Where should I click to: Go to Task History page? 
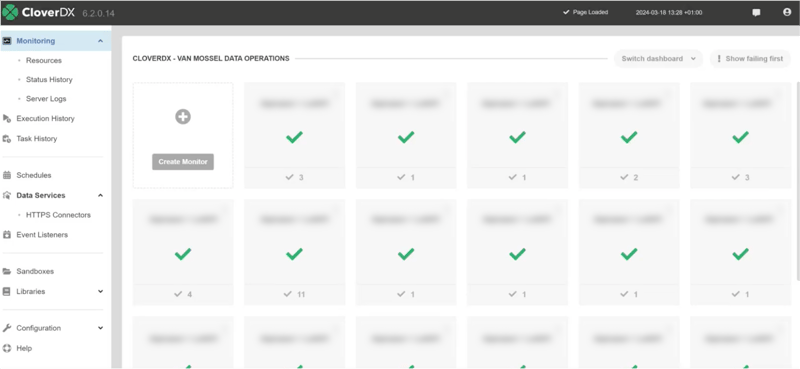click(37, 139)
